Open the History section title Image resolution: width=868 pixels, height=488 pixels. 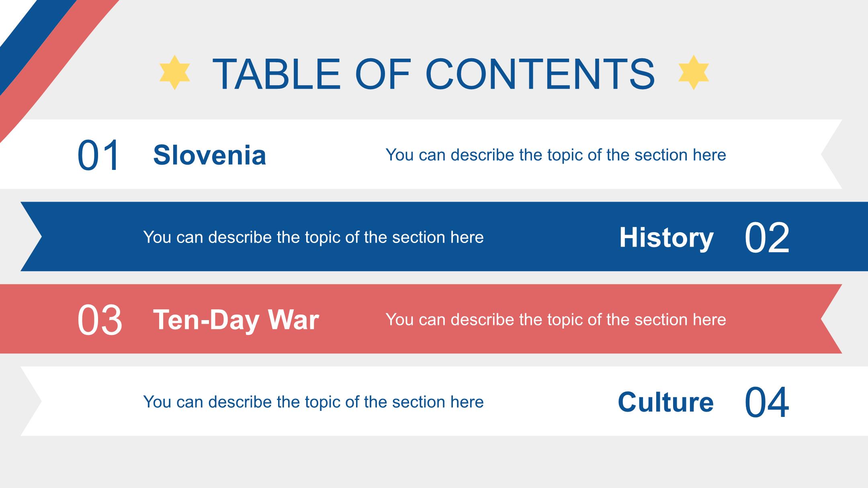click(x=666, y=238)
